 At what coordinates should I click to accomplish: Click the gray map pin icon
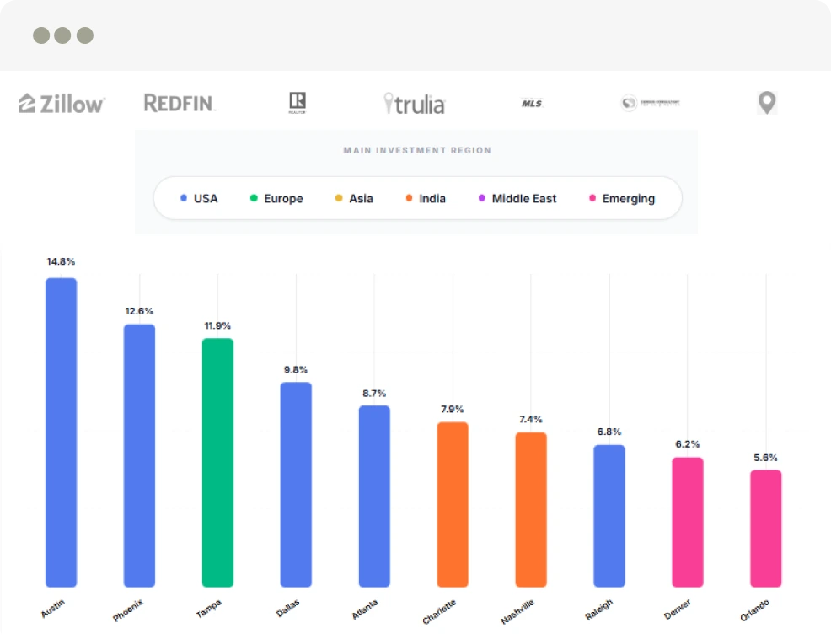pyautogui.click(x=766, y=103)
